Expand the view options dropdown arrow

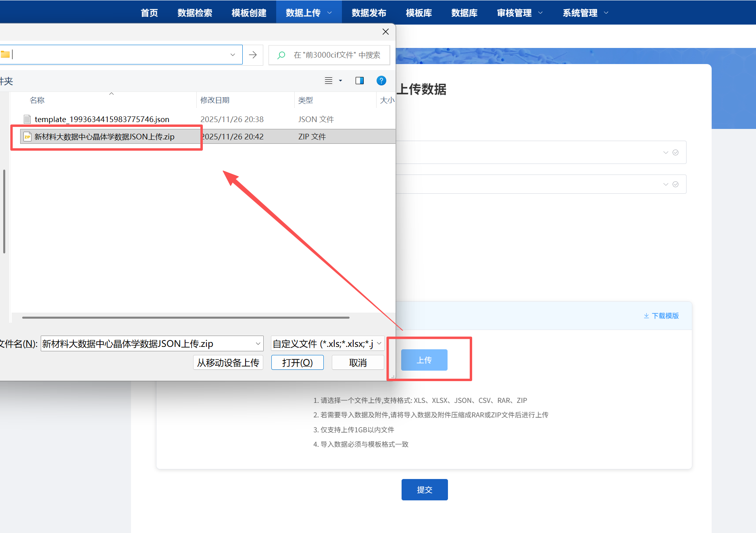pyautogui.click(x=340, y=81)
